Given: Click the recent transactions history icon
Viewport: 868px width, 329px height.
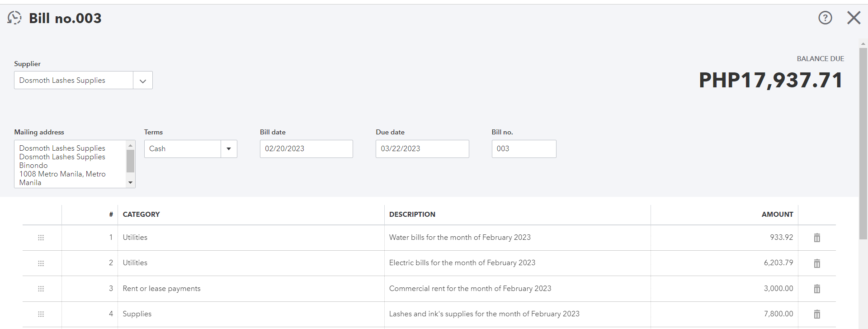Looking at the screenshot, I should click(x=14, y=18).
